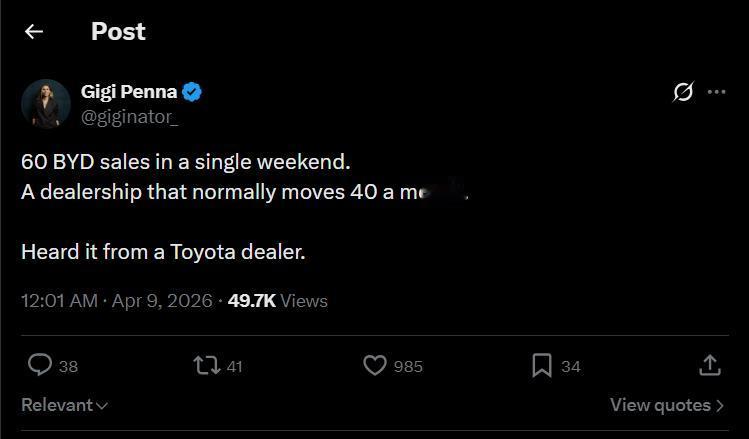The width and height of the screenshot is (749, 439).
Task: Open View quotes link
Action: [x=667, y=405]
